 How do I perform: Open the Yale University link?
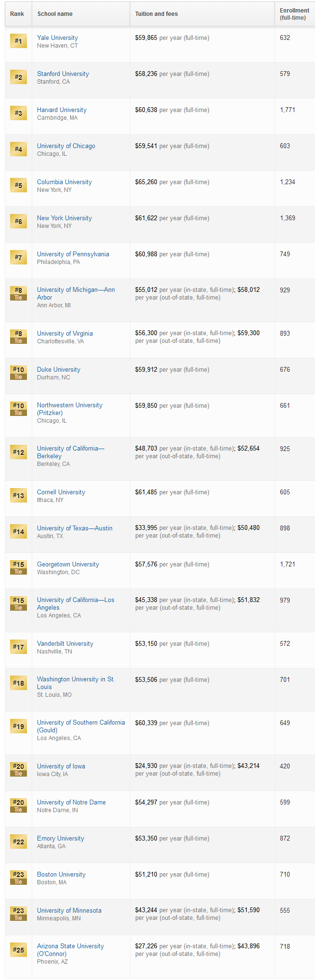(x=57, y=38)
